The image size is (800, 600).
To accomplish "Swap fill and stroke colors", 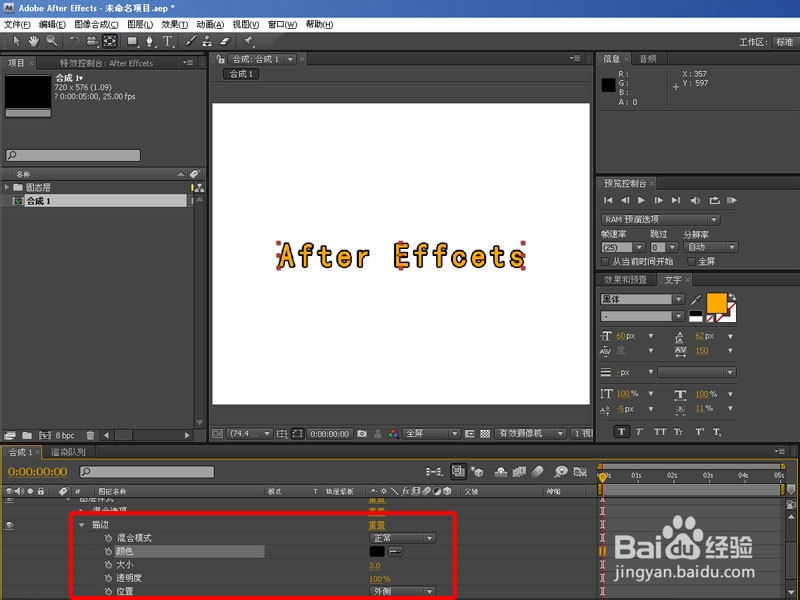I will point(732,297).
